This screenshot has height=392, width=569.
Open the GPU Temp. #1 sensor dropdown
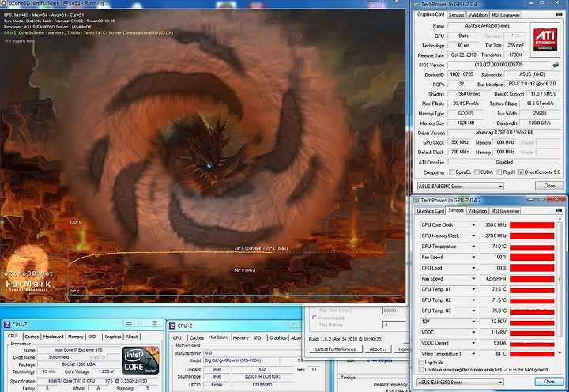[x=473, y=289]
